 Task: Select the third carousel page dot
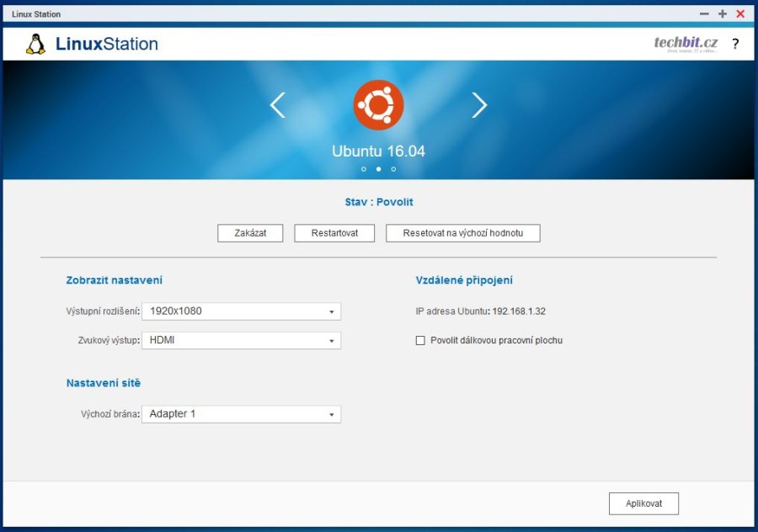(x=393, y=169)
